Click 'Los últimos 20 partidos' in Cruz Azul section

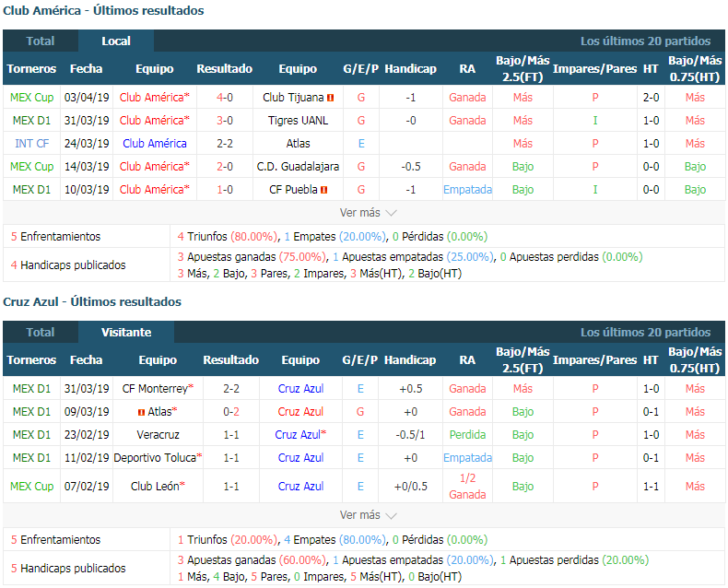point(645,332)
